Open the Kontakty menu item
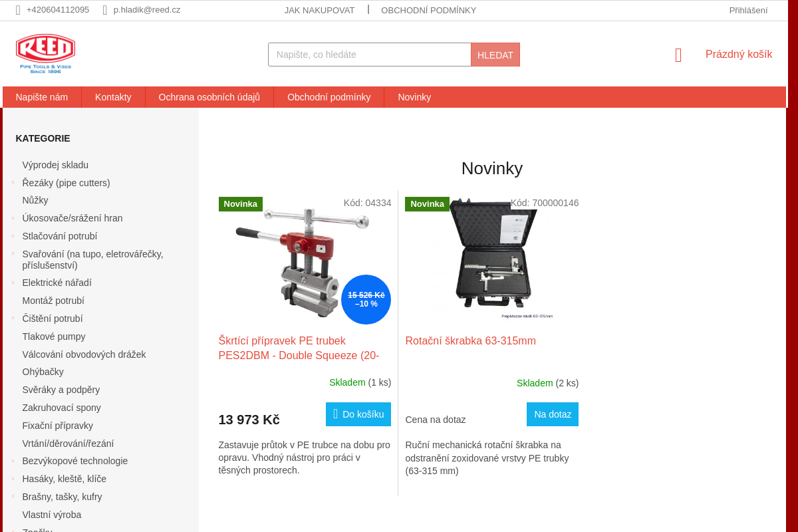This screenshot has height=532, width=798. pyautogui.click(x=113, y=97)
